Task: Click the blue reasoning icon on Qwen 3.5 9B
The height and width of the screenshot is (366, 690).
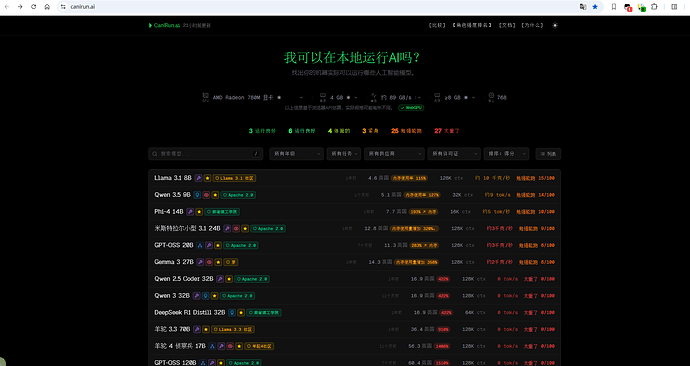Action: [197, 195]
